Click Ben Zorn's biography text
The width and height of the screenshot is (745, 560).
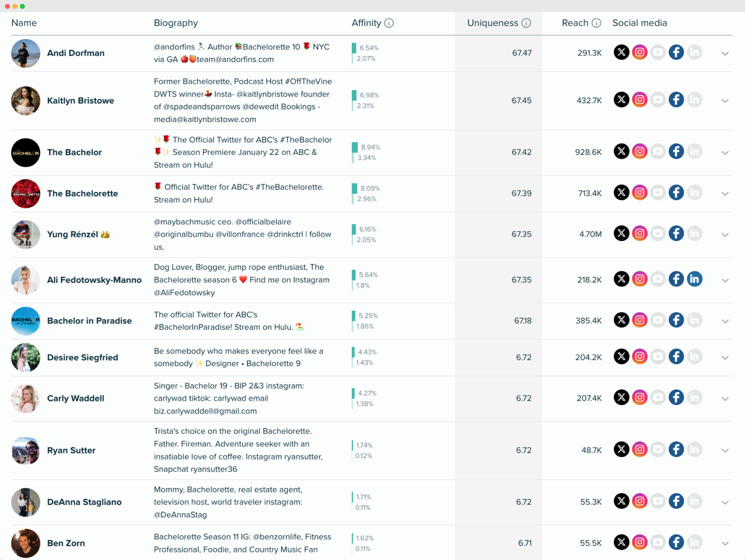coord(242,543)
